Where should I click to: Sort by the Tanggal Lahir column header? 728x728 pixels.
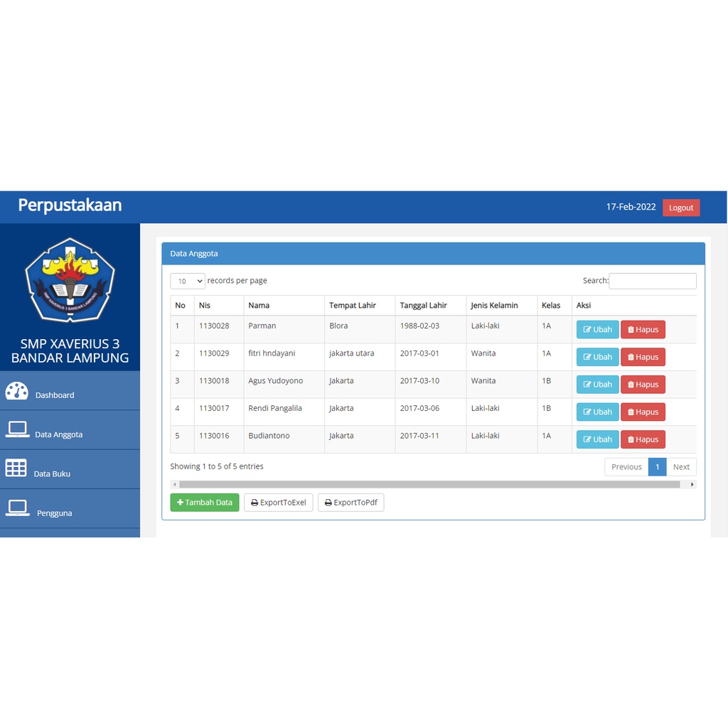(x=431, y=306)
